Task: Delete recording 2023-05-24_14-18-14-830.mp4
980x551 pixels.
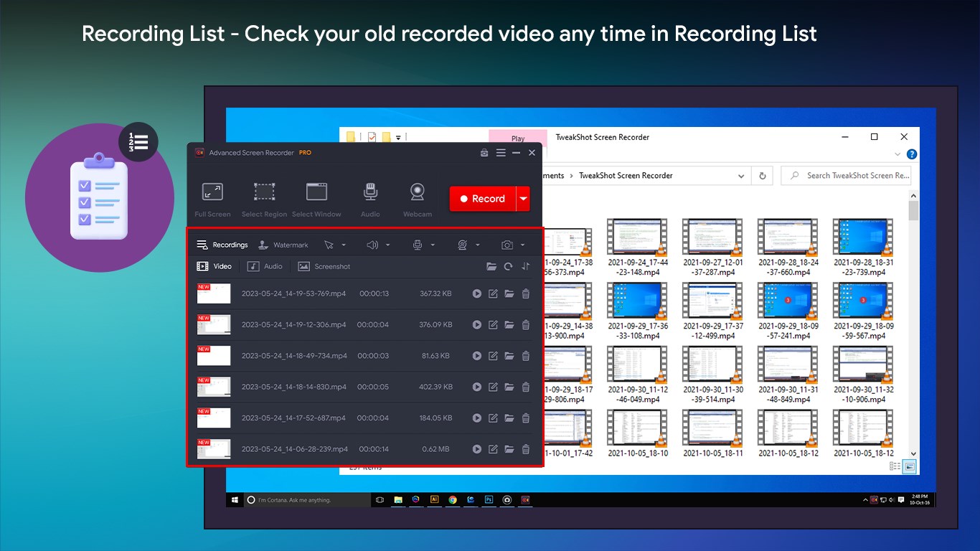Action: pos(526,387)
